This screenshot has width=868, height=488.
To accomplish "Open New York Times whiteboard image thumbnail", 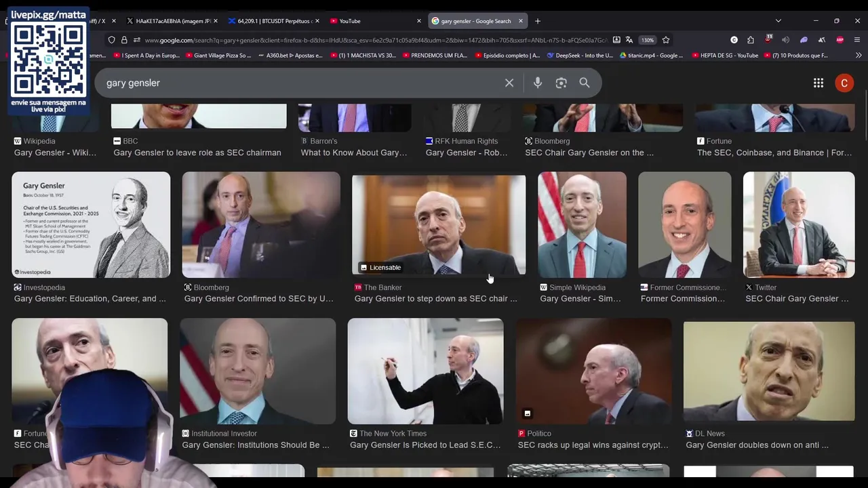I will pyautogui.click(x=426, y=371).
